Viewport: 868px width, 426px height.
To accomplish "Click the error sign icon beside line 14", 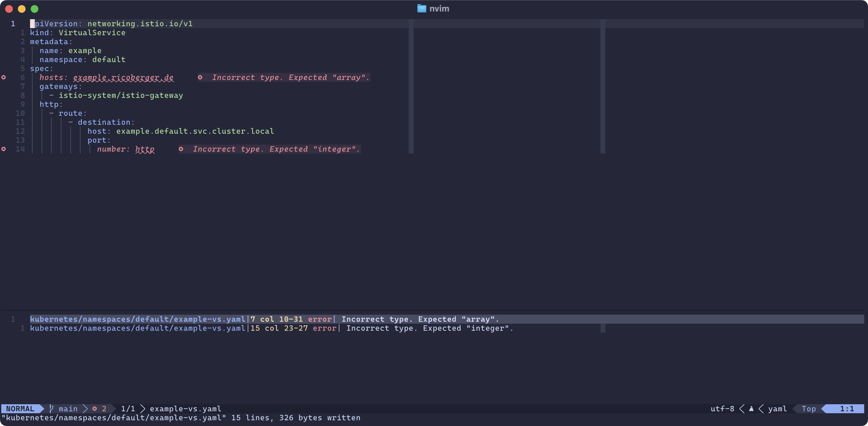I will (4, 149).
